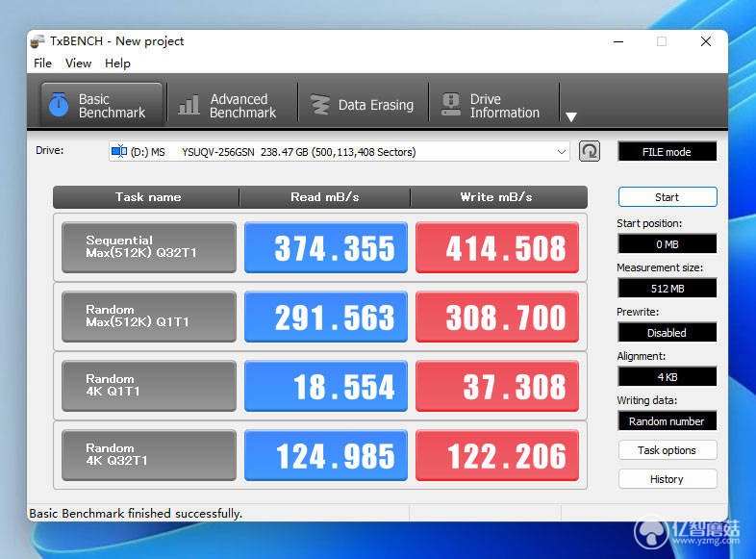Click the drive icon beside (D:) MS
Viewport: 756px width, 559px height.
119,151
